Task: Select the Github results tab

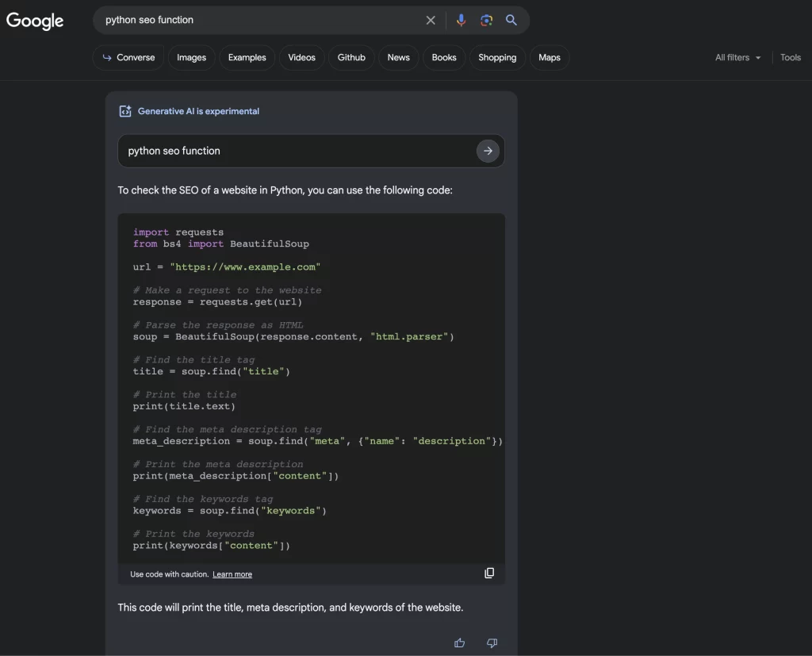Action: (x=351, y=57)
